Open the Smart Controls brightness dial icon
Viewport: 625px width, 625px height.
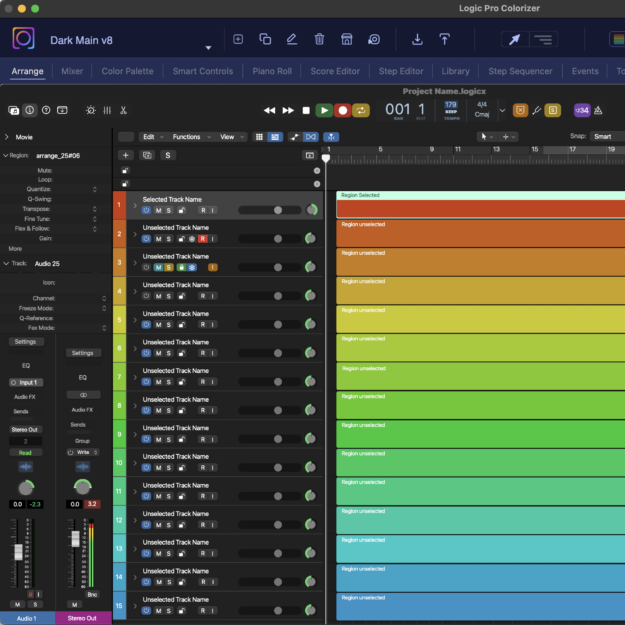tap(91, 110)
